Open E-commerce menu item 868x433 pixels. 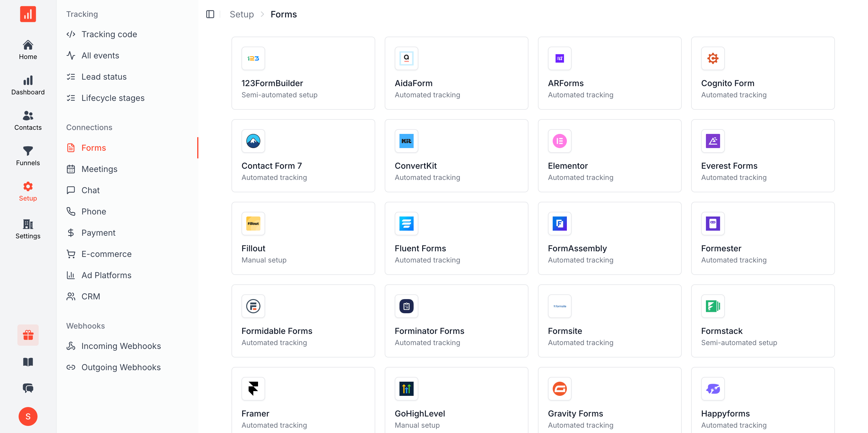point(127,254)
